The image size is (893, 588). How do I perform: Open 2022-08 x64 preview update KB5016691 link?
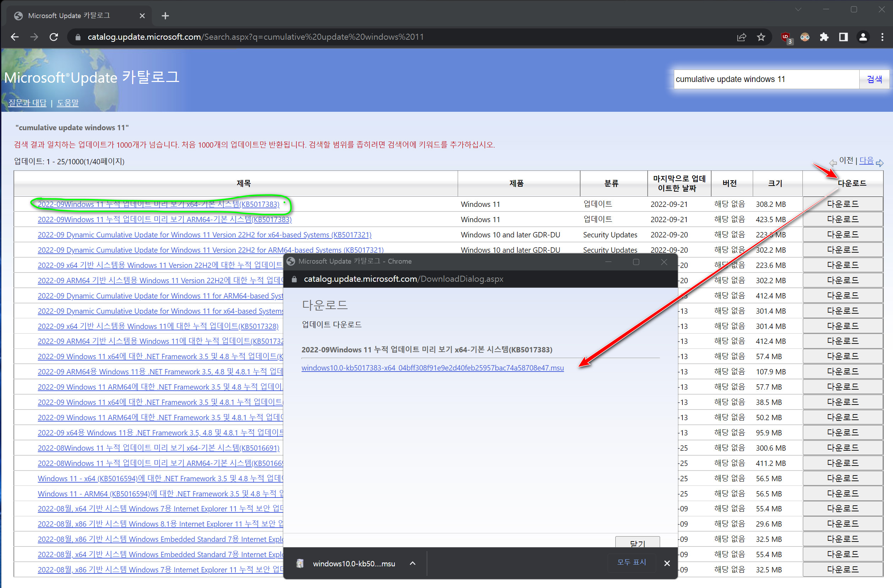point(158,448)
